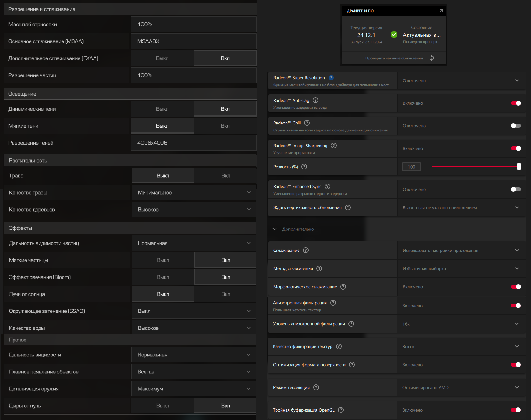The height and width of the screenshot is (420, 531).
Task: Open Метод сглаживания dropdown
Action: click(462, 268)
